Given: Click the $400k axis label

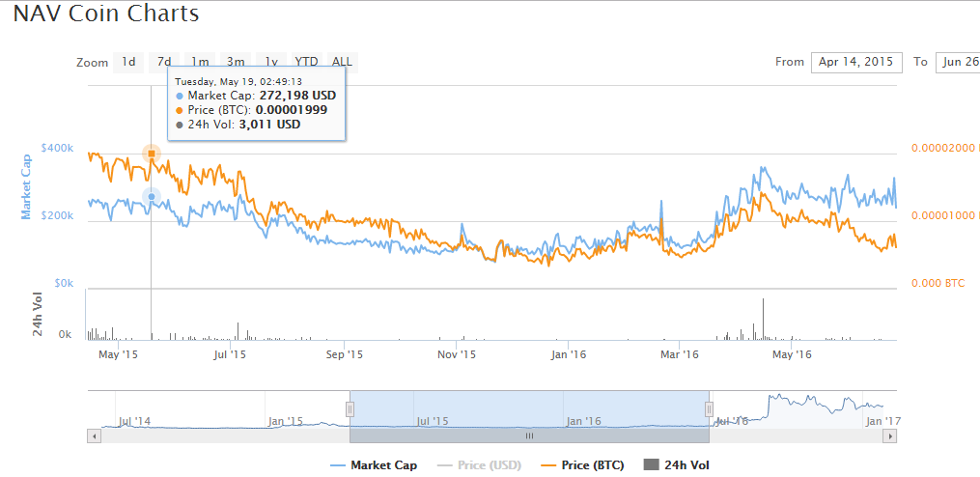Looking at the screenshot, I should click(58, 149).
